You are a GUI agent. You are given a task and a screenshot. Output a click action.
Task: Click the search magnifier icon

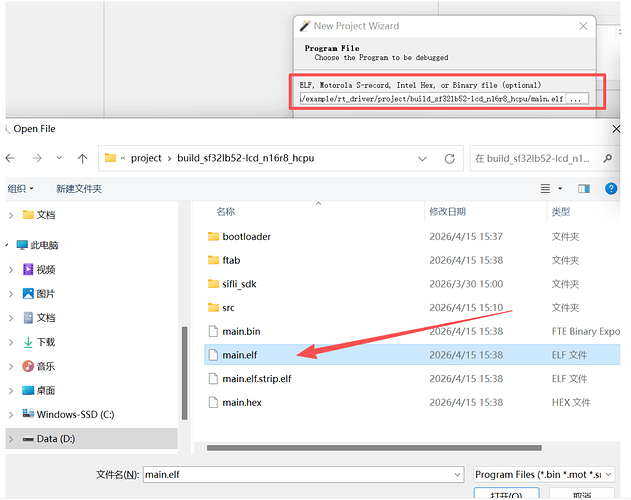coord(608,159)
